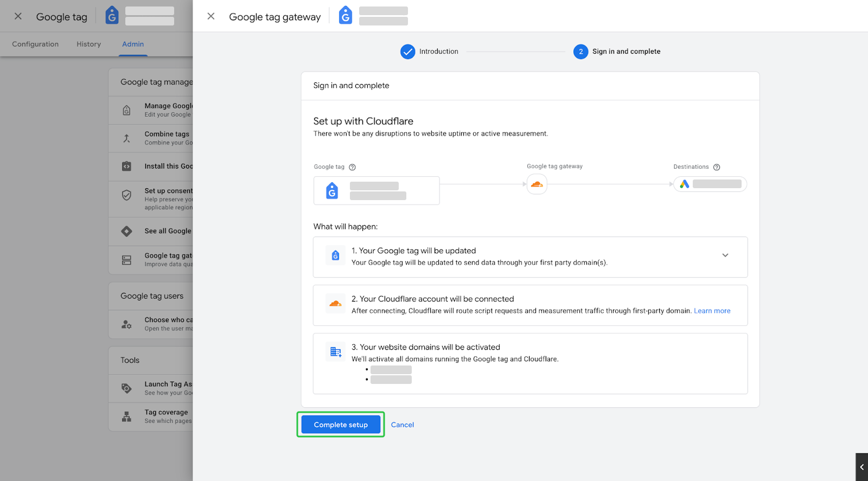The width and height of the screenshot is (868, 481).
Task: Click the Google tag icon in the gateway header
Action: point(346,16)
